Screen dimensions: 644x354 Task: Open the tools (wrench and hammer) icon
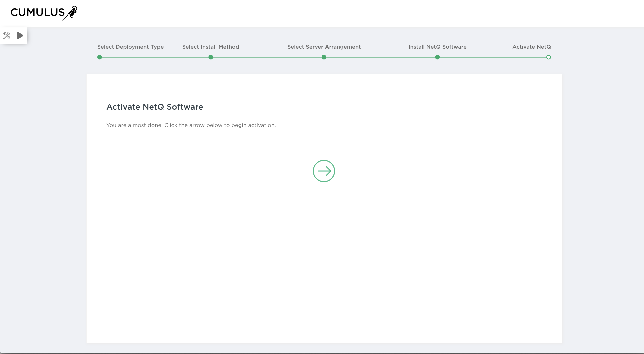click(7, 36)
